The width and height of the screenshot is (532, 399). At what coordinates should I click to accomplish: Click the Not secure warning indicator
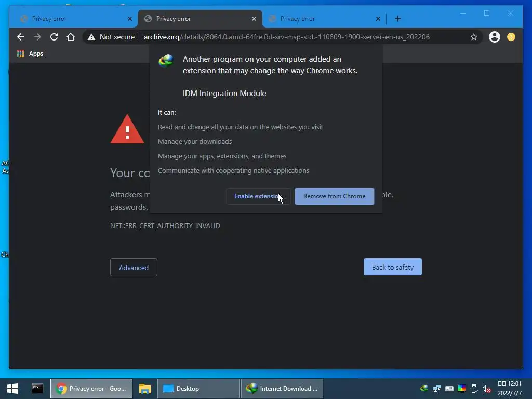coord(111,37)
